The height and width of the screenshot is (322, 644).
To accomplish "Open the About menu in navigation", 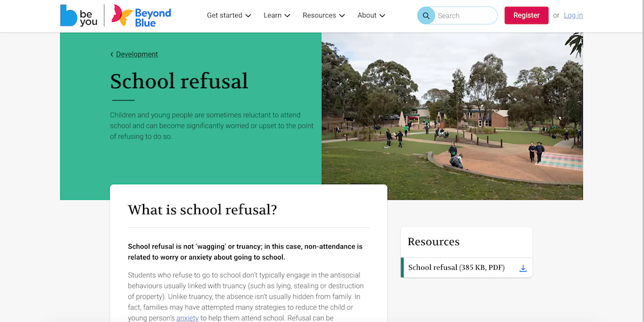I will [371, 15].
